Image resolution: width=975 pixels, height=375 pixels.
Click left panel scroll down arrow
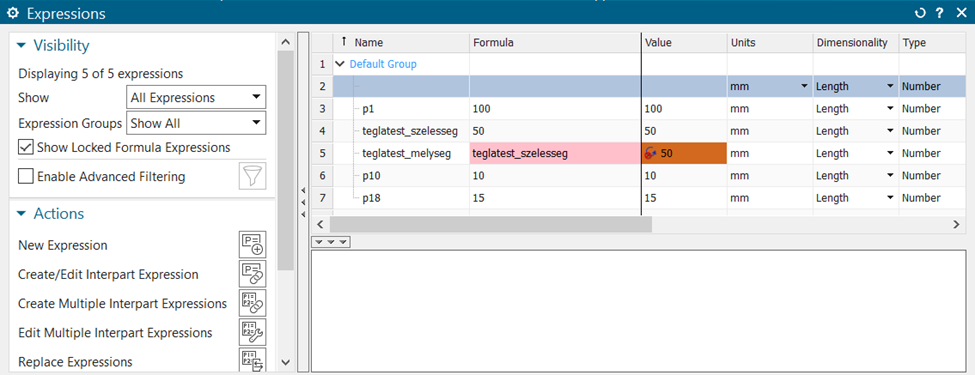coord(285,362)
